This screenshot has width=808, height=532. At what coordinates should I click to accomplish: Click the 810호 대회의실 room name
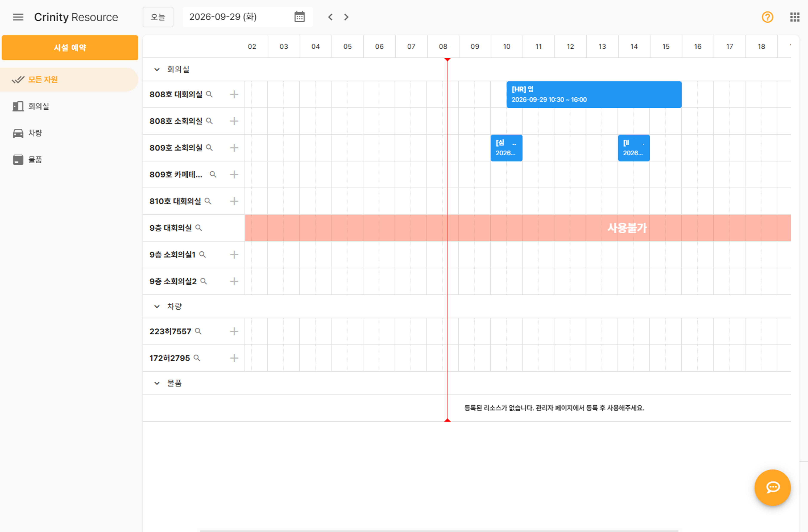pos(175,201)
